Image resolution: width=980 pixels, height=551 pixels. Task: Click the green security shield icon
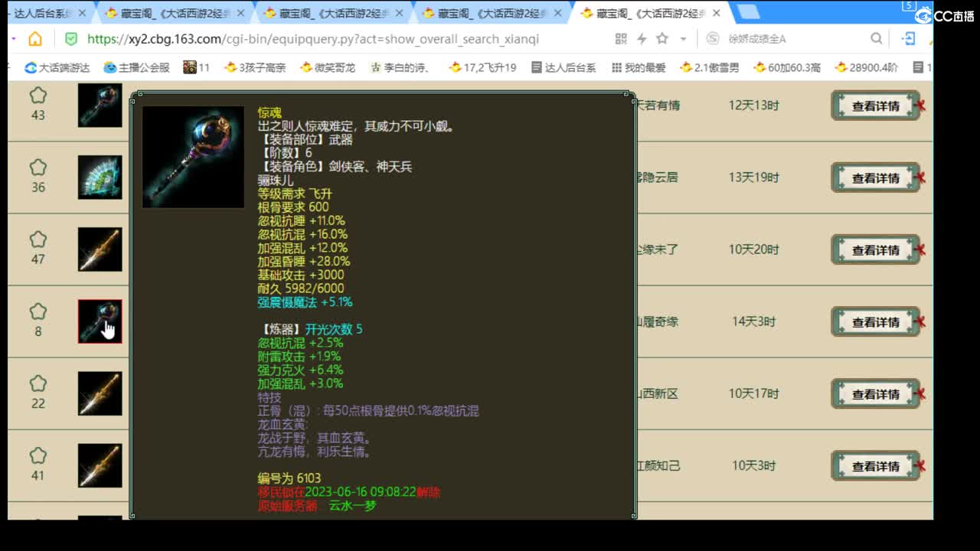pyautogui.click(x=71, y=39)
